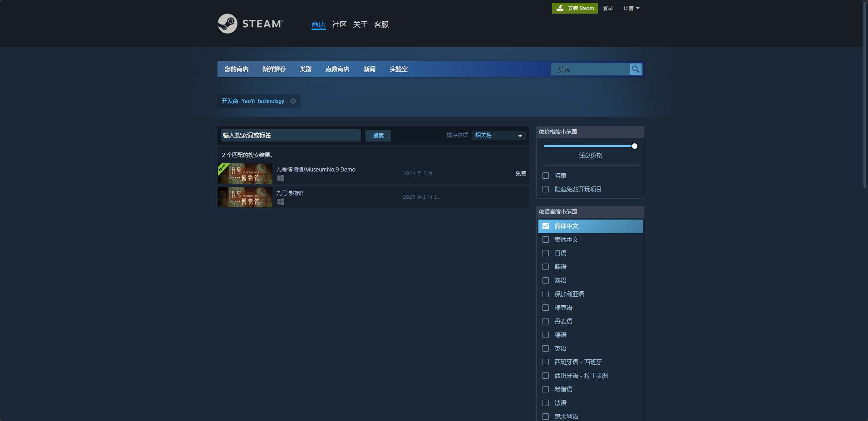This screenshot has width=868, height=421.
Task: Uncheck the 简体中文 language filter
Action: (x=546, y=226)
